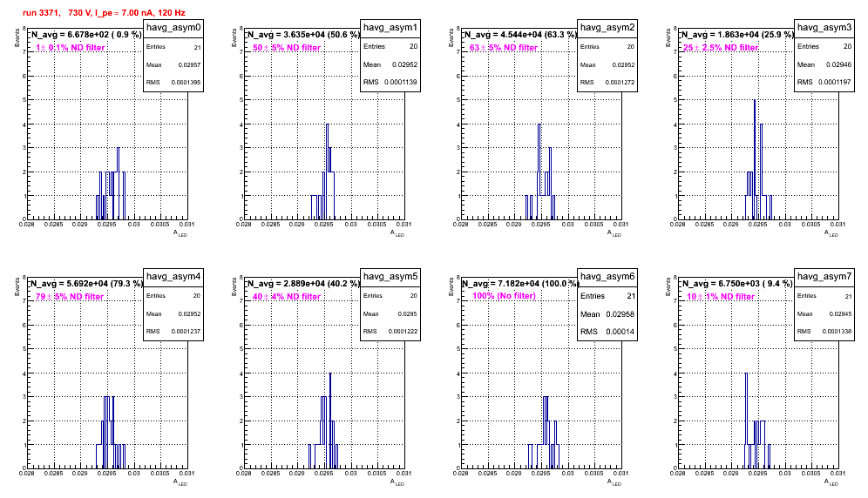Click Mean 0.02958 in havg_asym6 box
The image size is (868, 498).
[x=607, y=313]
